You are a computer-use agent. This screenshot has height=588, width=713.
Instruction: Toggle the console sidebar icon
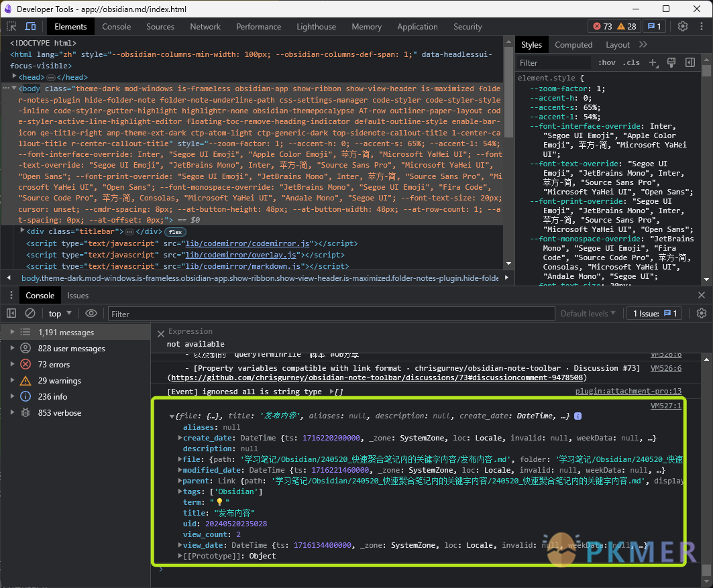(x=11, y=313)
